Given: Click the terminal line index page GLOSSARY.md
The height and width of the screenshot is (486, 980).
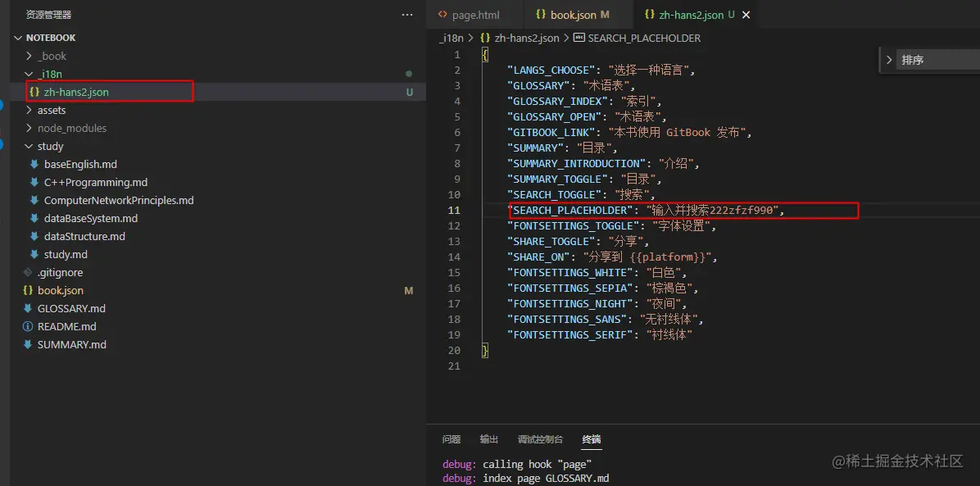Looking at the screenshot, I should 546,479.
